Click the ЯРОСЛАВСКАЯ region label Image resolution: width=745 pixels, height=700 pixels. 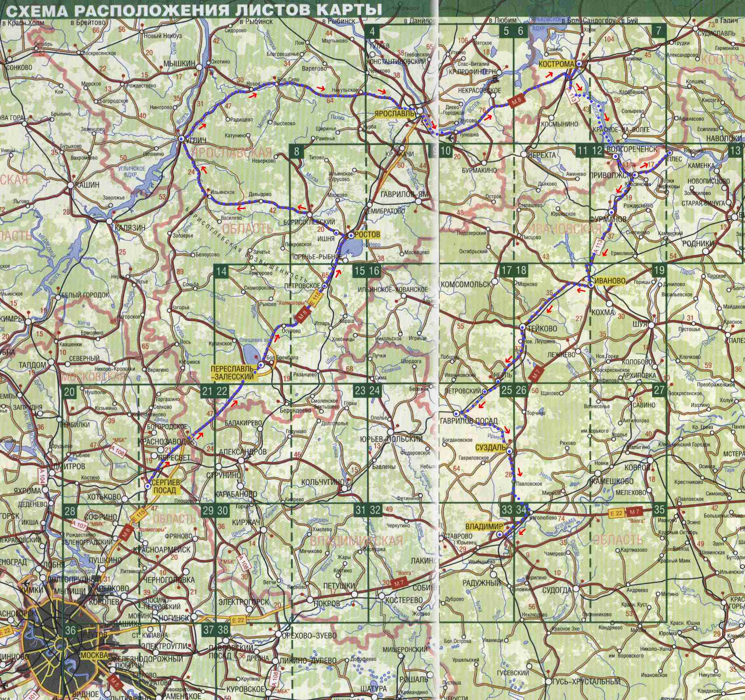pos(232,153)
